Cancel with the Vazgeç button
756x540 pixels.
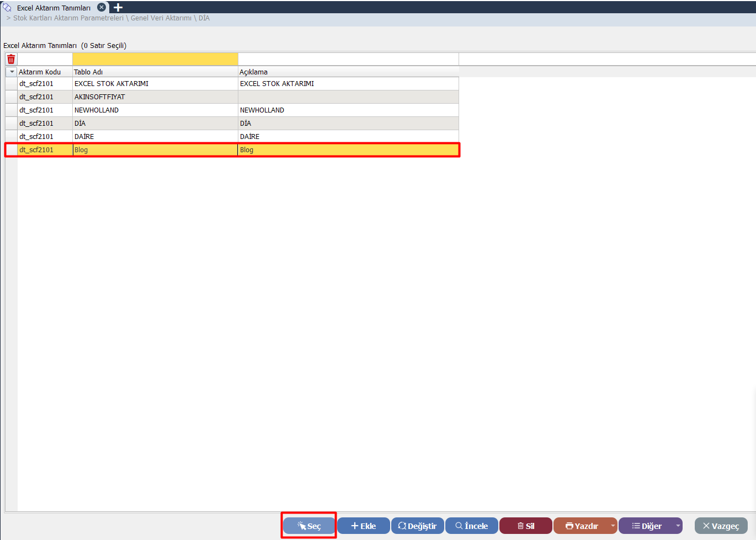(x=721, y=526)
